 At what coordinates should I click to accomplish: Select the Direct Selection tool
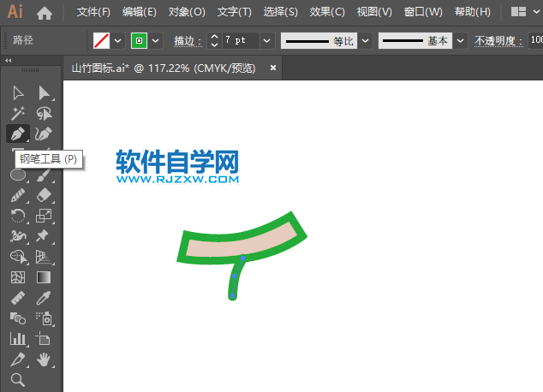coord(45,92)
